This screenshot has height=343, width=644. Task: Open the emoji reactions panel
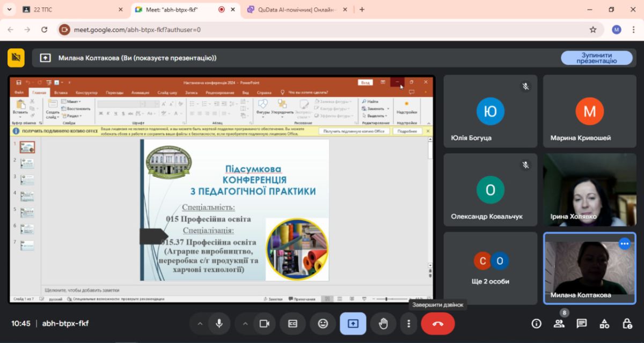click(323, 324)
